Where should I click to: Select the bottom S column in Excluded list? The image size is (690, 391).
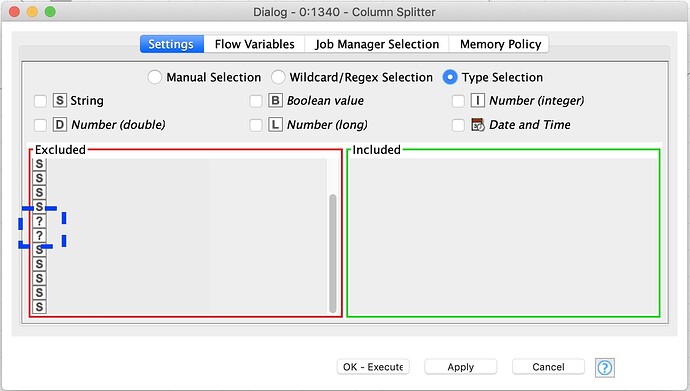pyautogui.click(x=39, y=307)
